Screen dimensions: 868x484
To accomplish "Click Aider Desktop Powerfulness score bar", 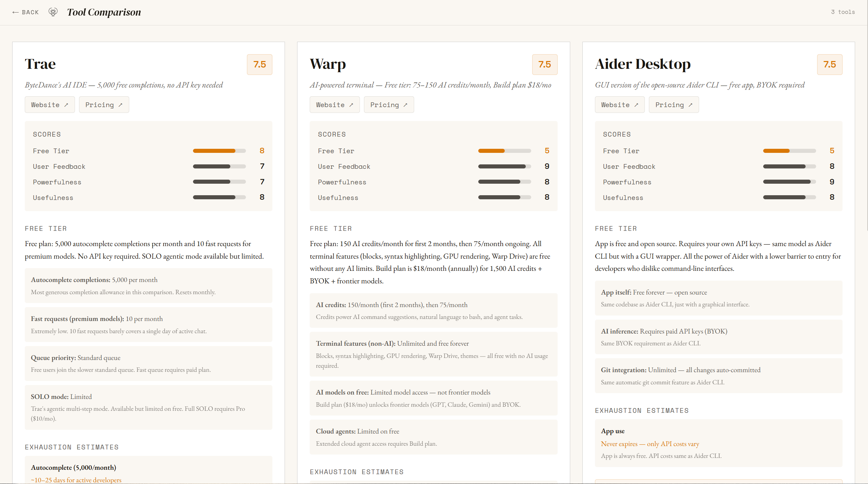I will click(789, 182).
